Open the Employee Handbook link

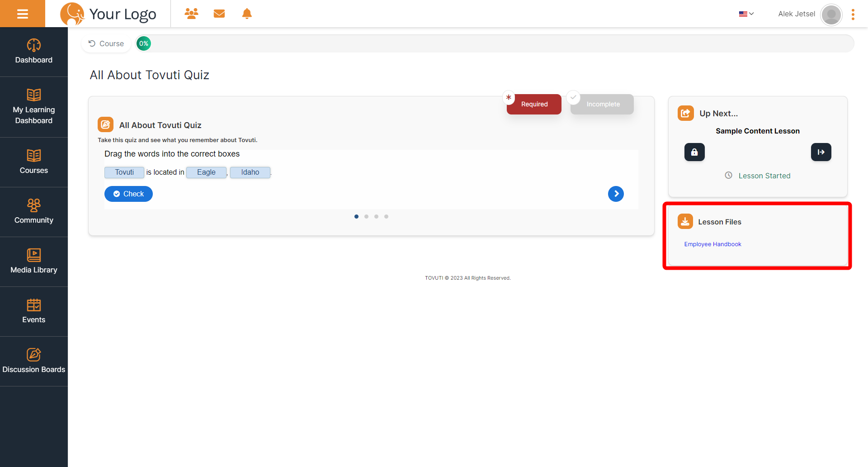(712, 244)
